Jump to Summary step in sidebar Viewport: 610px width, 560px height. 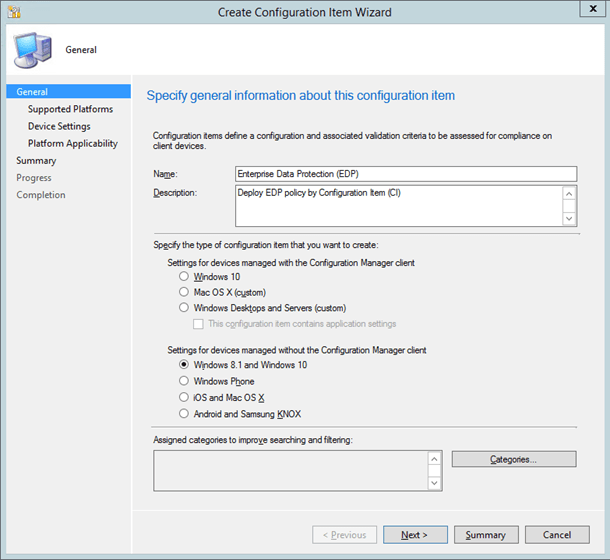coord(36,160)
